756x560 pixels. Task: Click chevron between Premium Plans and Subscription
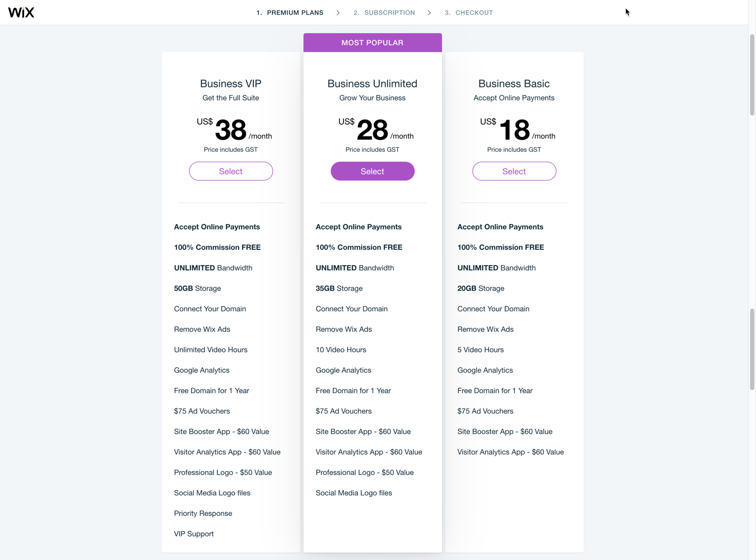(x=338, y=13)
